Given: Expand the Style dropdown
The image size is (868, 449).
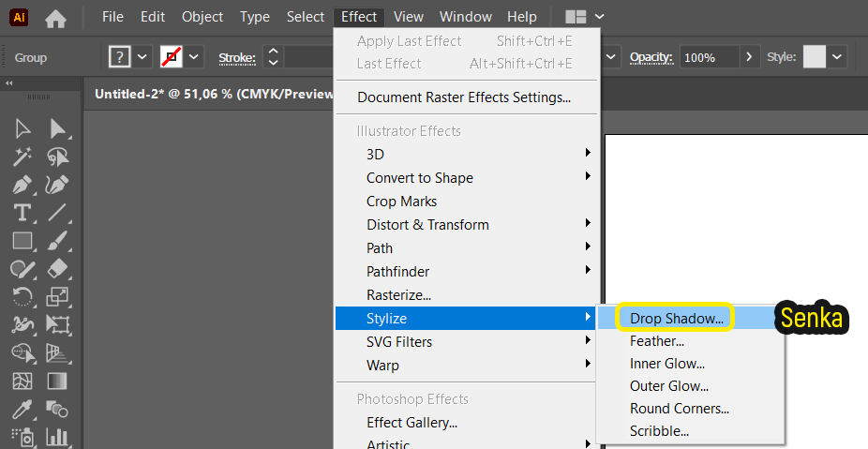Looking at the screenshot, I should click(x=837, y=57).
